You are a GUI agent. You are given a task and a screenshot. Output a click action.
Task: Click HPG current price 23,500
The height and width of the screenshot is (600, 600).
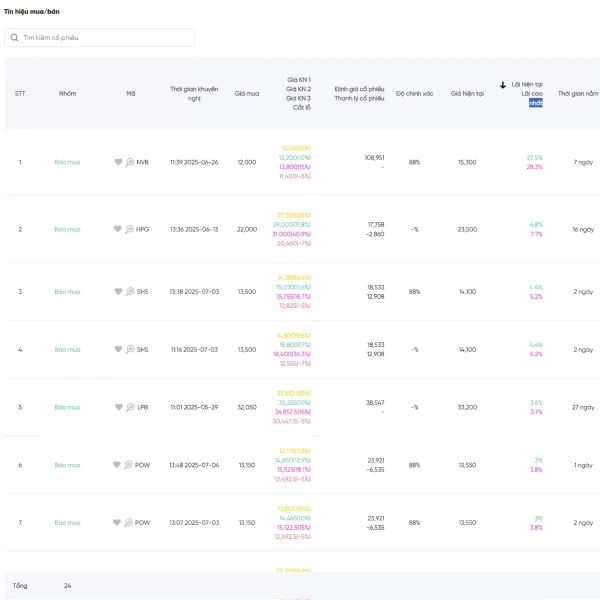(467, 229)
